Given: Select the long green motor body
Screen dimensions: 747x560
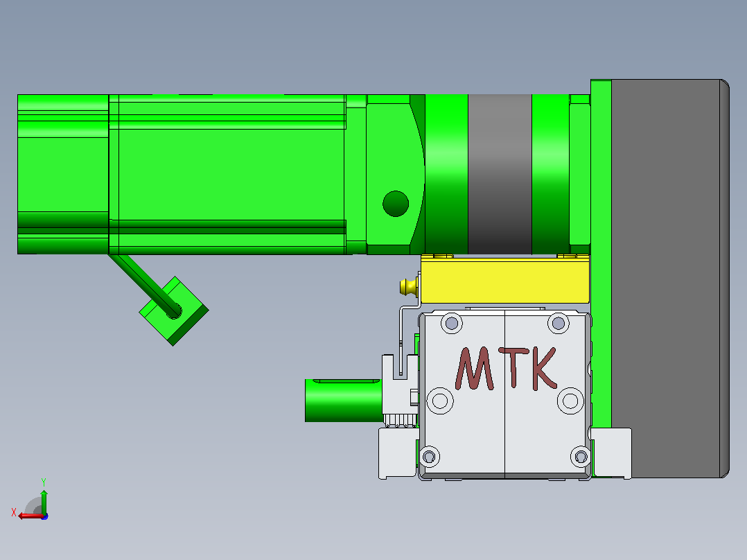Looking at the screenshot, I should point(227,175).
